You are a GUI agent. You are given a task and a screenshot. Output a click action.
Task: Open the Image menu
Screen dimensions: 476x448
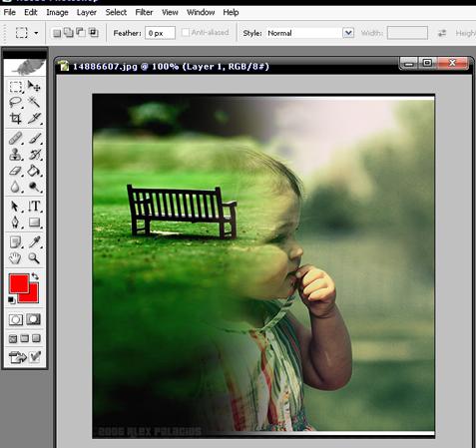coord(57,12)
